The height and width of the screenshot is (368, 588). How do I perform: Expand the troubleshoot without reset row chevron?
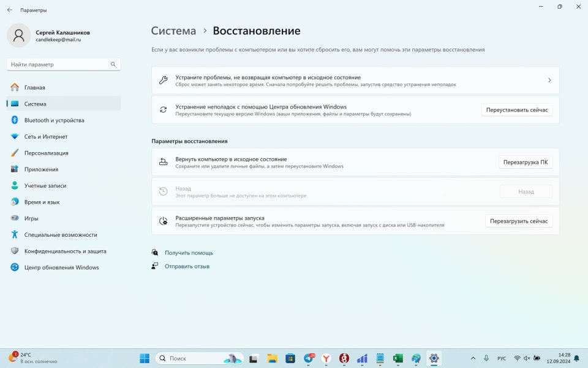click(549, 80)
